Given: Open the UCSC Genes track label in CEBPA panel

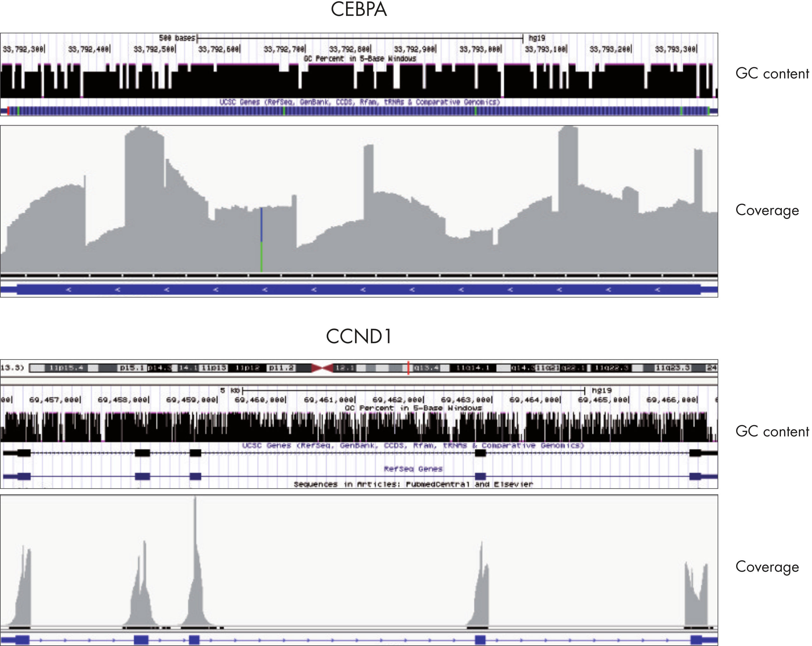Looking at the screenshot, I should pos(359,102).
